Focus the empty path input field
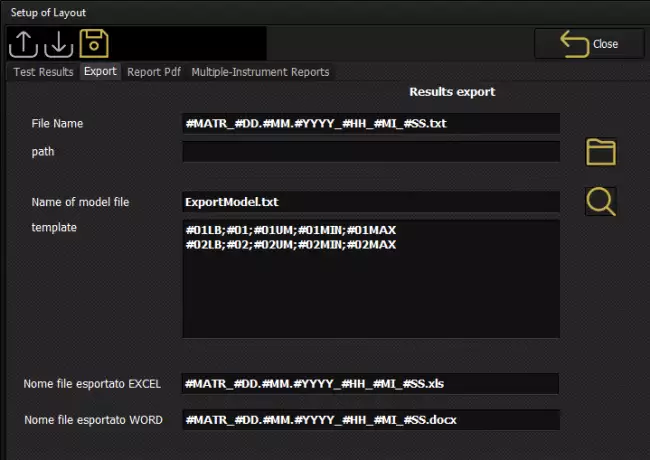 click(x=370, y=152)
